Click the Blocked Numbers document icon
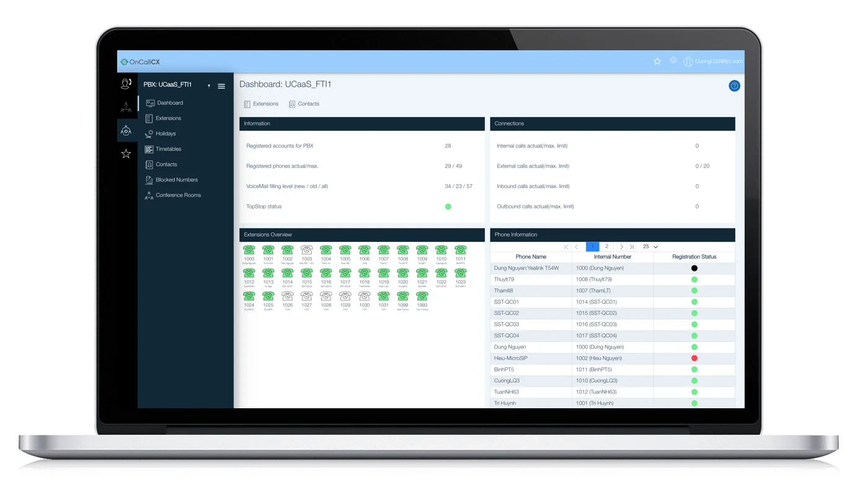This screenshot has width=868, height=497. click(x=149, y=179)
